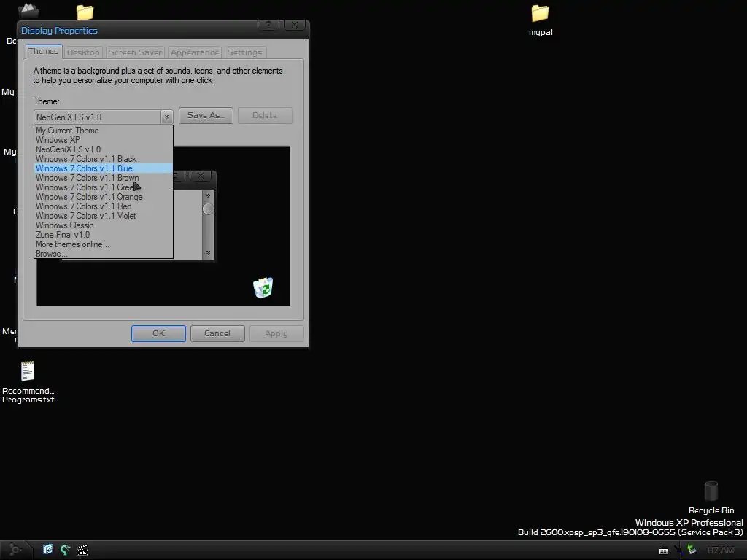Open the Appearance tab
747x560 pixels.
point(194,52)
